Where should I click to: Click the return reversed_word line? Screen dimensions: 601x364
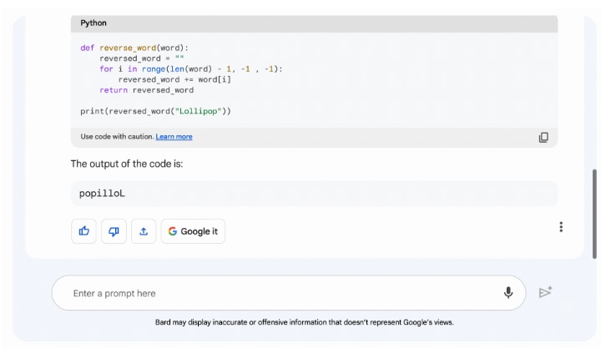point(146,90)
